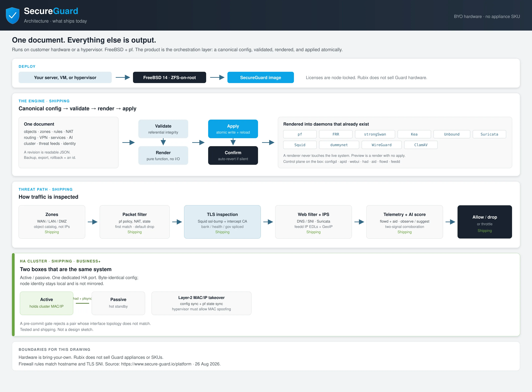Click 'HA CLUSTER · SHIPPING · BUSINESS+' label
This screenshot has width=532, height=392.
click(60, 261)
